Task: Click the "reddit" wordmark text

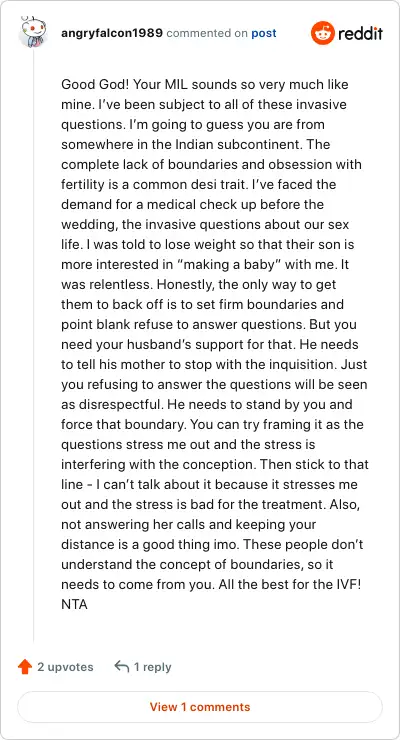Action: tap(360, 34)
